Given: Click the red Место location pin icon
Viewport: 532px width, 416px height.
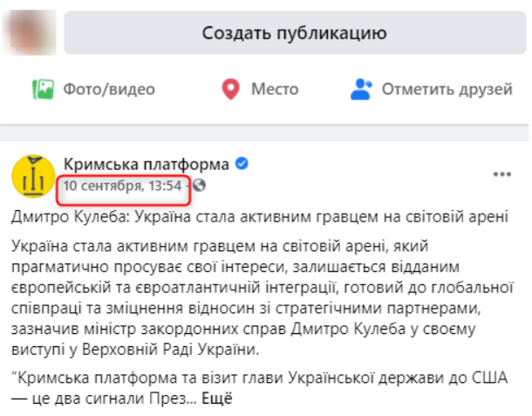Looking at the screenshot, I should coord(230,89).
